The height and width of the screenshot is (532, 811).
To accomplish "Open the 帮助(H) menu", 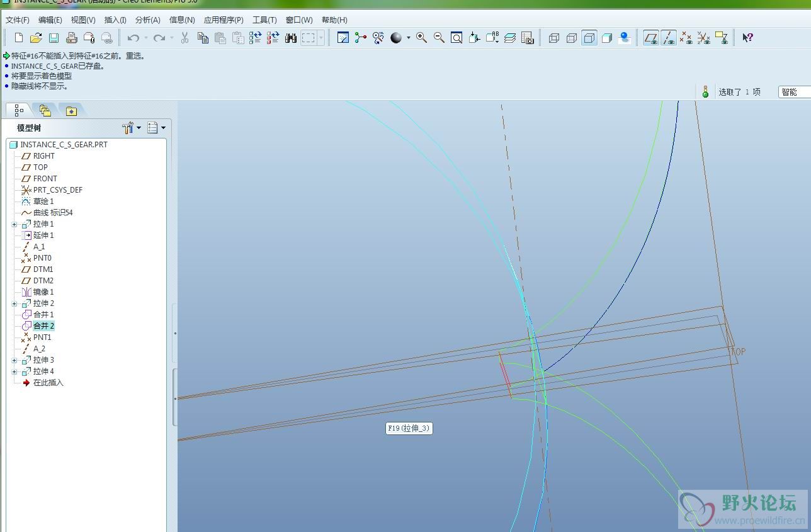I will click(x=334, y=20).
